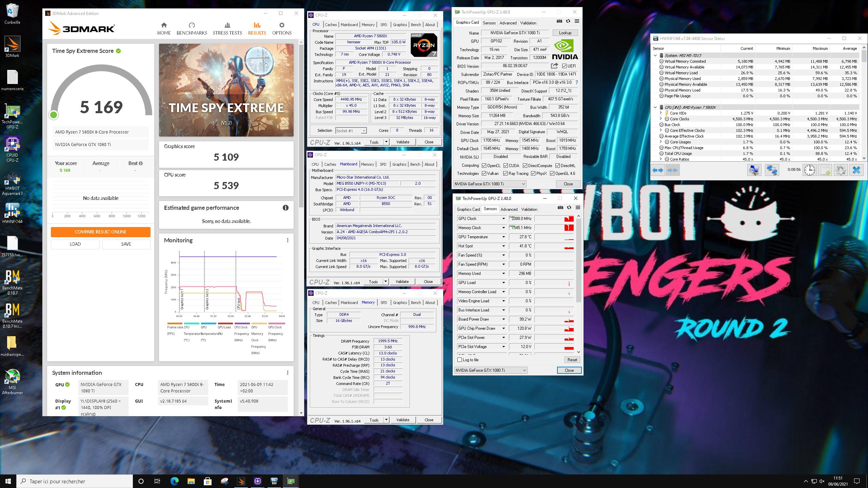Open Monitoring panel three-dot menu
This screenshot has width=868, height=488.
point(288,240)
